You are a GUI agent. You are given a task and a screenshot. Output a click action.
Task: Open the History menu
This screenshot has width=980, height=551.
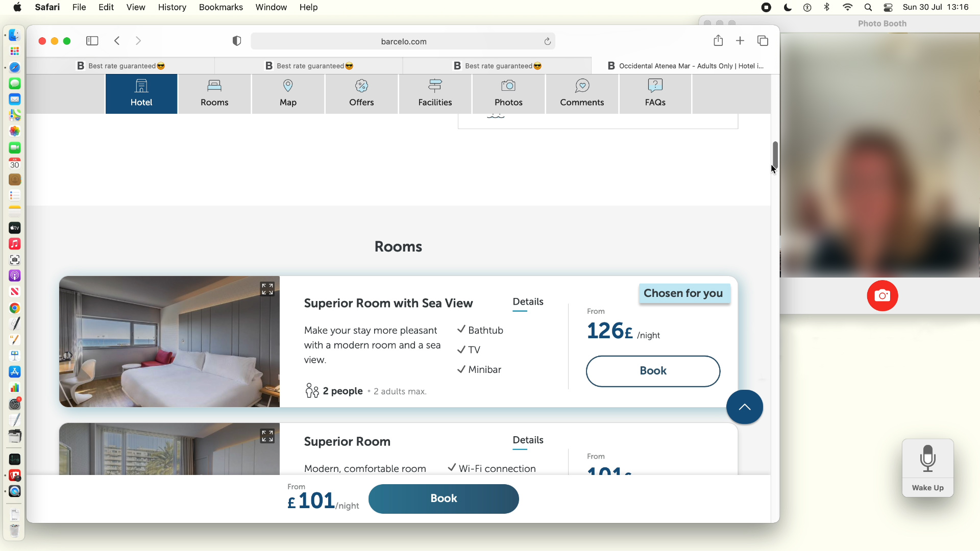(x=172, y=7)
